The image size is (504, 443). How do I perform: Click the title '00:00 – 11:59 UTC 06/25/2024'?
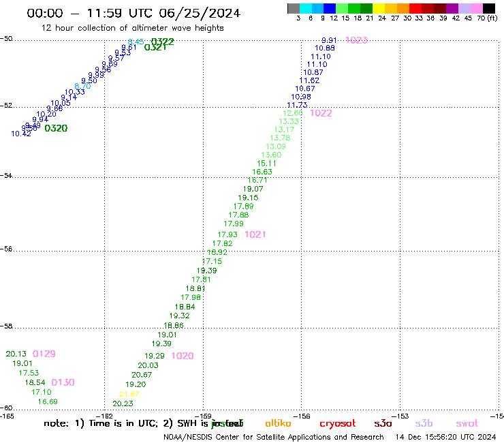tap(133, 13)
